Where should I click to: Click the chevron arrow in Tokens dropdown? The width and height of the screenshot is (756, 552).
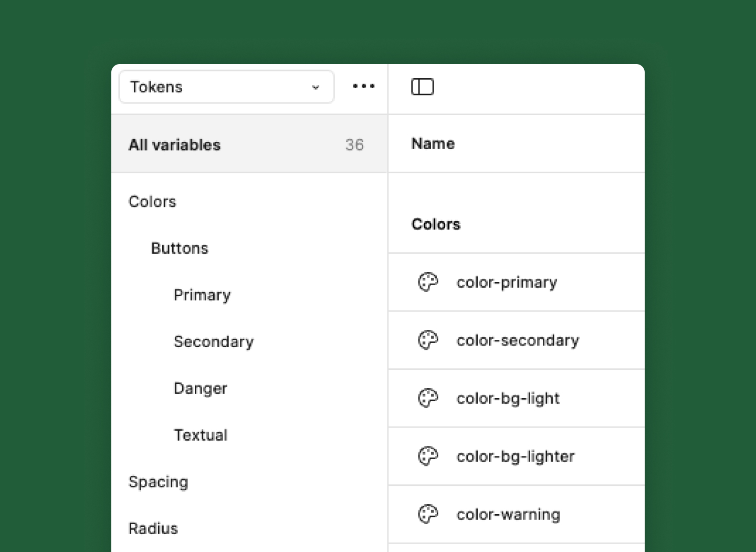point(316,87)
